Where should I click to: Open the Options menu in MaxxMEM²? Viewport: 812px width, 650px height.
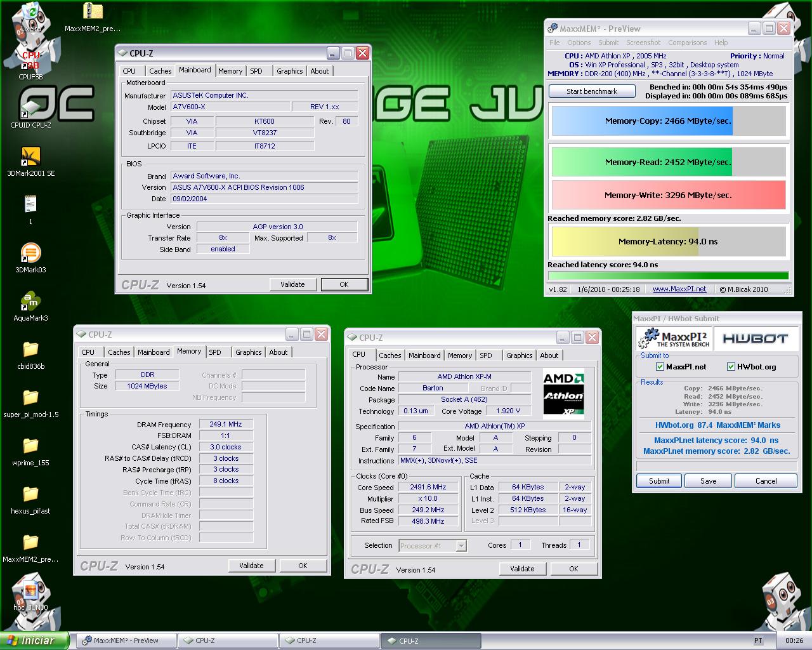579,43
